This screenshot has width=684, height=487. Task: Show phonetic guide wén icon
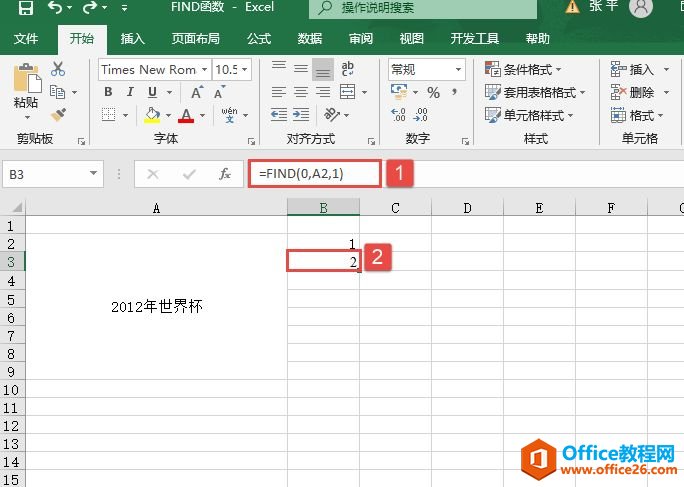[229, 115]
